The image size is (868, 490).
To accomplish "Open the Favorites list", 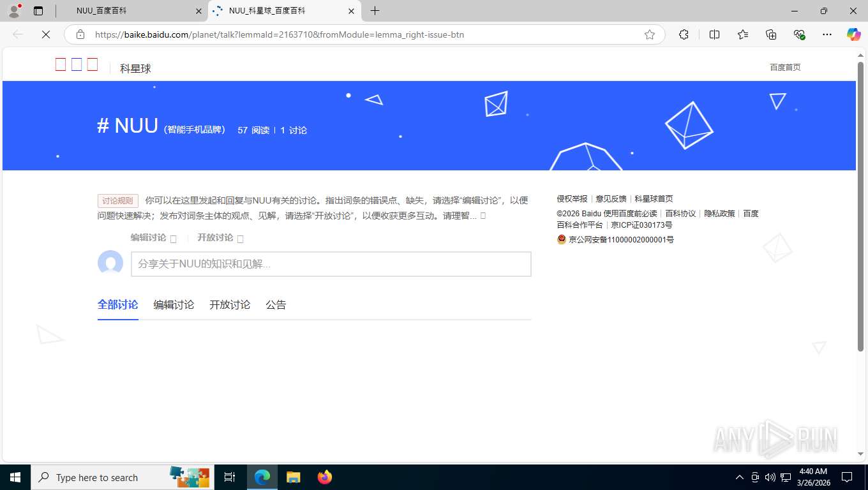I will pyautogui.click(x=743, y=34).
